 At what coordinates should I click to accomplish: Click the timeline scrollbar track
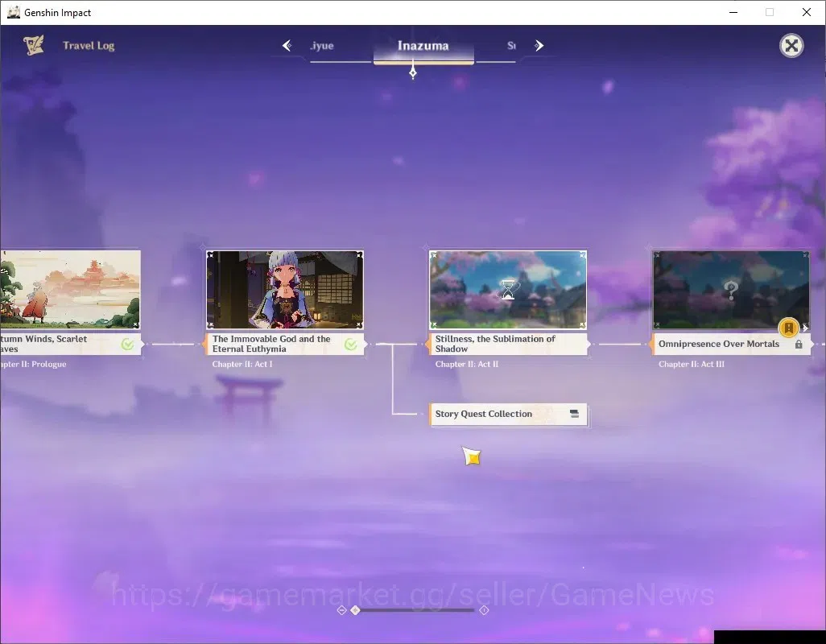(x=416, y=609)
